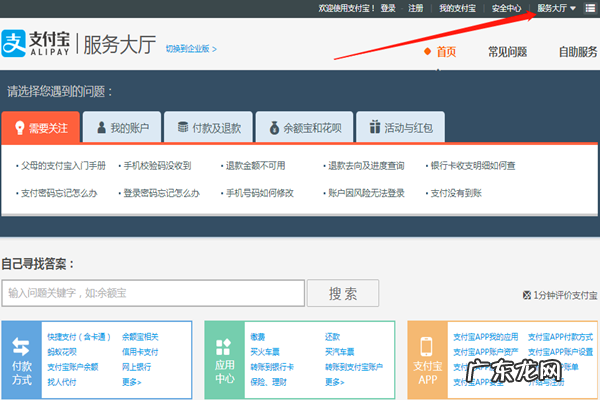Viewport: 600px width, 400px height.
Task: Open 我的支付宝 in the top bar
Action: pyautogui.click(x=457, y=8)
